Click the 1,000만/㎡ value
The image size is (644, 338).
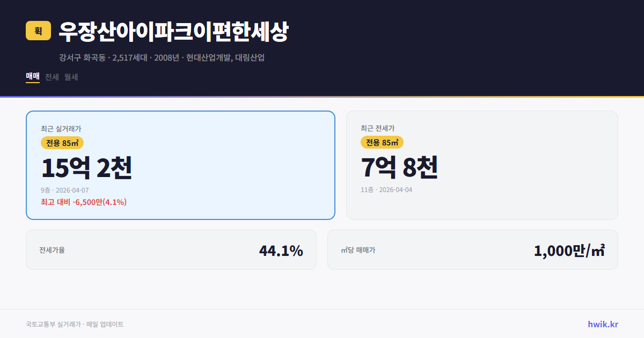pyautogui.click(x=570, y=249)
